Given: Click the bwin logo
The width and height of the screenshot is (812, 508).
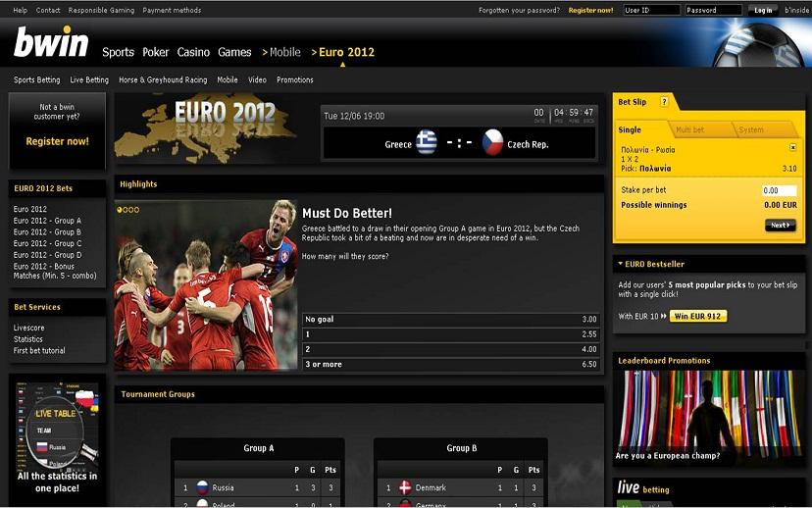Looking at the screenshot, I should point(51,42).
